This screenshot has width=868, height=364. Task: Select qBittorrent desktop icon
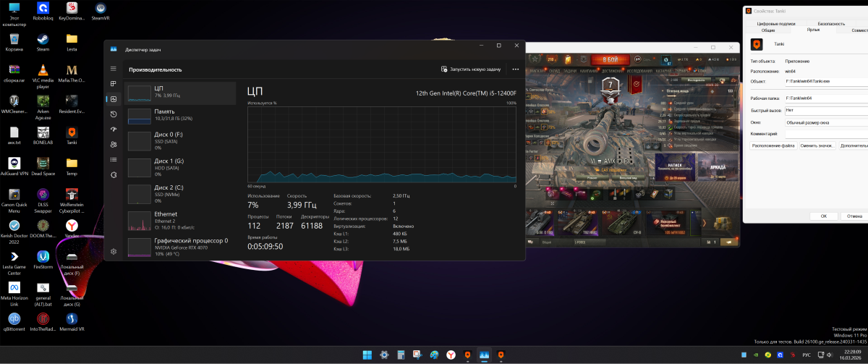pyautogui.click(x=14, y=321)
